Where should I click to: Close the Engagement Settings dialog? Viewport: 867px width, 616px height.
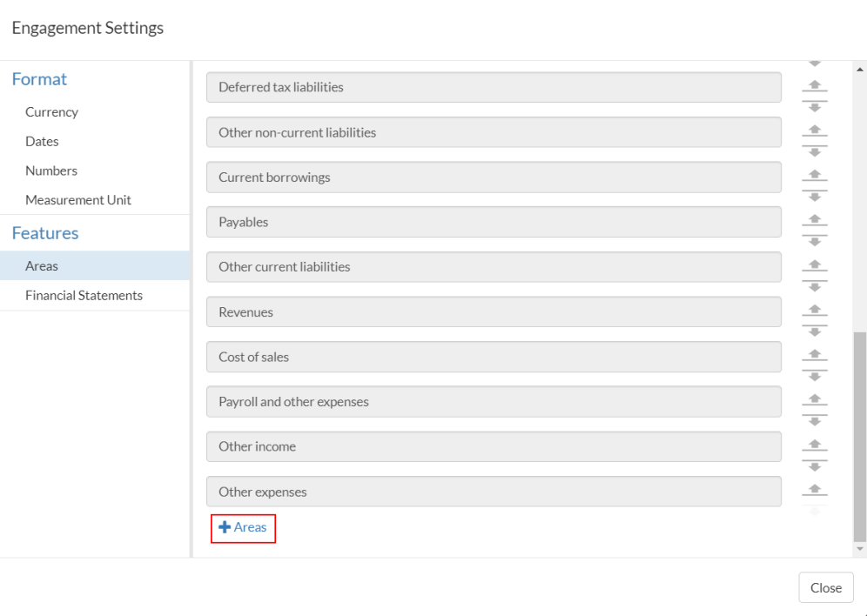click(825, 587)
